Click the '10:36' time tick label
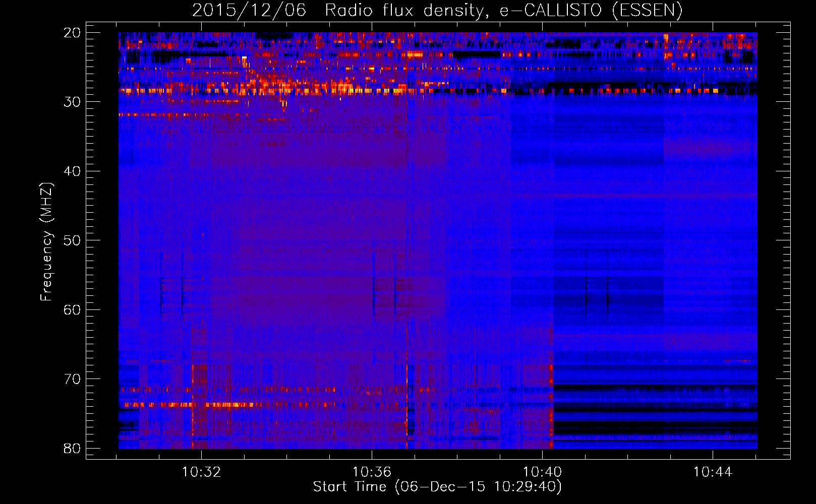 tap(372, 472)
